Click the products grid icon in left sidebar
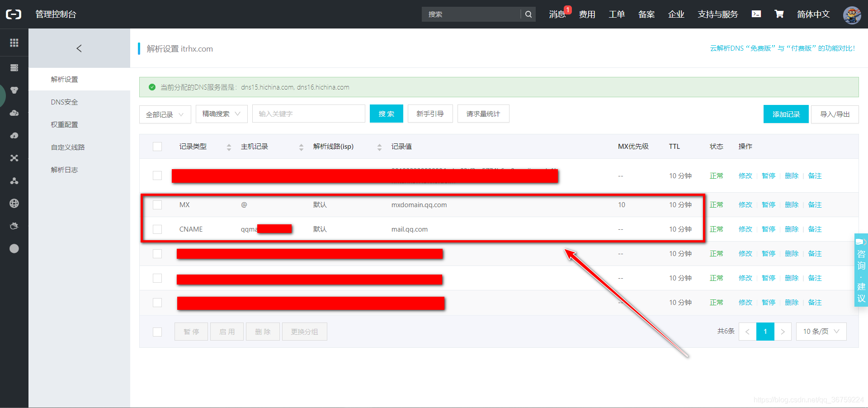868x408 pixels. [x=14, y=43]
